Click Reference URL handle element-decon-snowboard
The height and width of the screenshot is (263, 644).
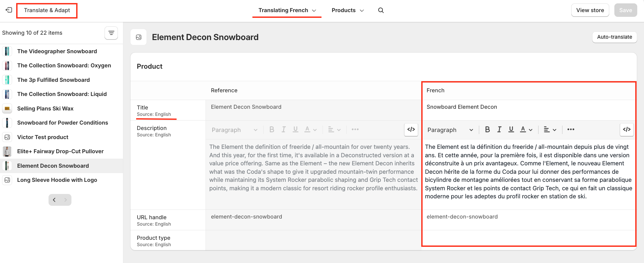246,217
